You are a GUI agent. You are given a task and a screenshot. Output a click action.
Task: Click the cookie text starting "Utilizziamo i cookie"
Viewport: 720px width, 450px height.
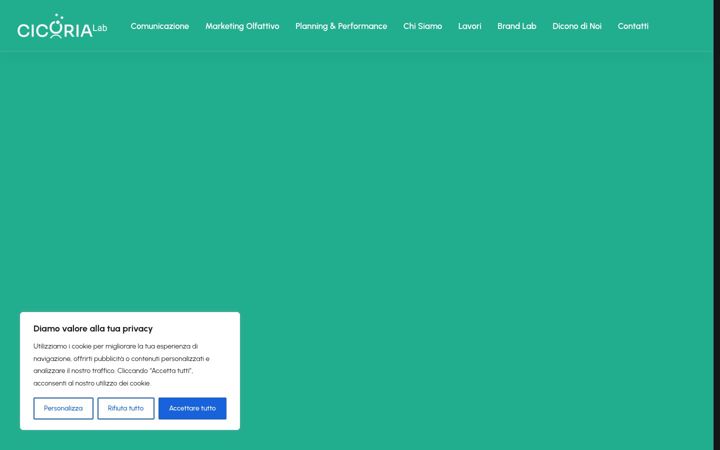(x=121, y=365)
